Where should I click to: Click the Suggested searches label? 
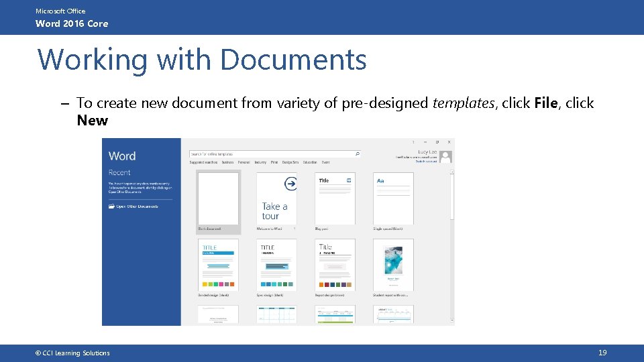[203, 162]
